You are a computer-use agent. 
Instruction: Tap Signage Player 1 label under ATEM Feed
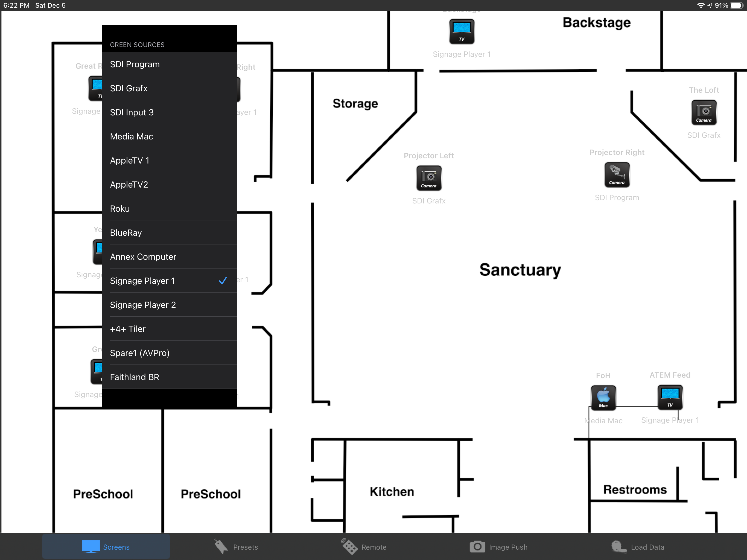[x=670, y=420]
